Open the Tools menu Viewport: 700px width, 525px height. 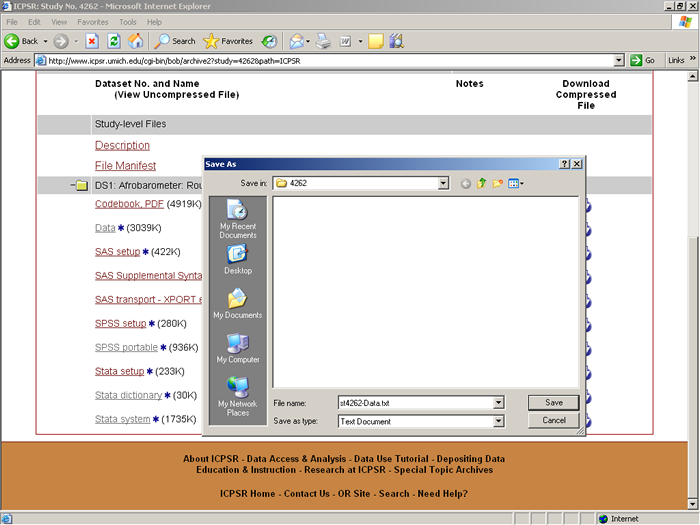[x=128, y=22]
